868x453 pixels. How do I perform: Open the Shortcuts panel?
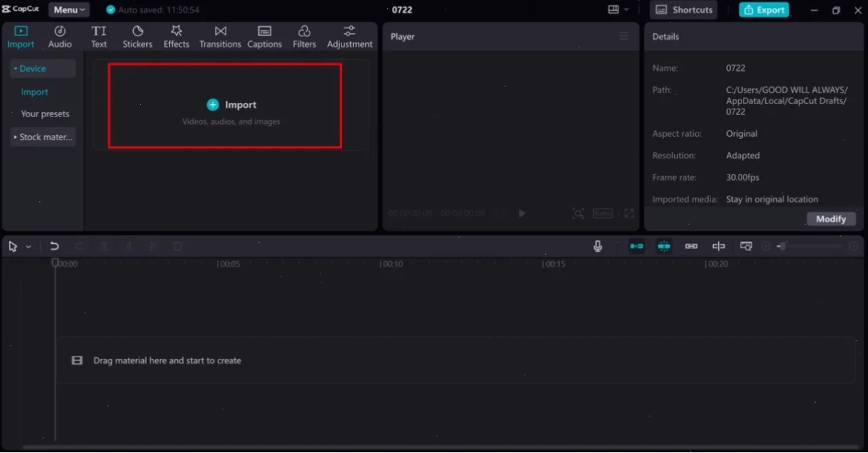684,9
